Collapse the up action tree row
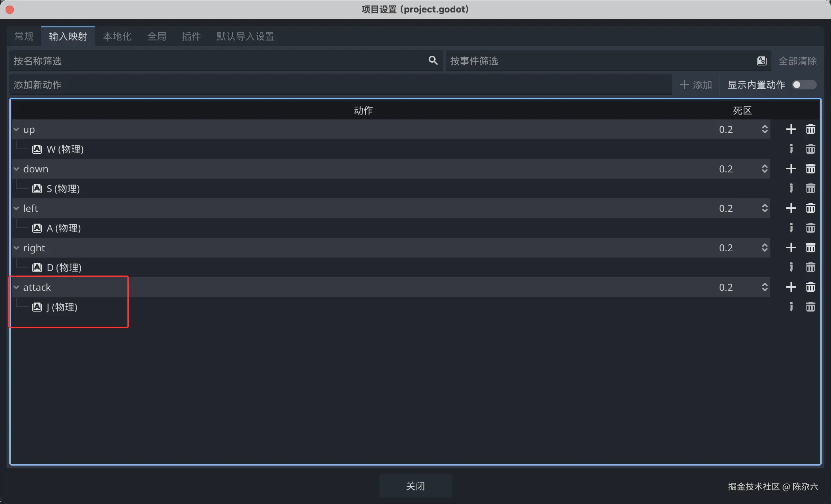831x504 pixels. coord(16,129)
